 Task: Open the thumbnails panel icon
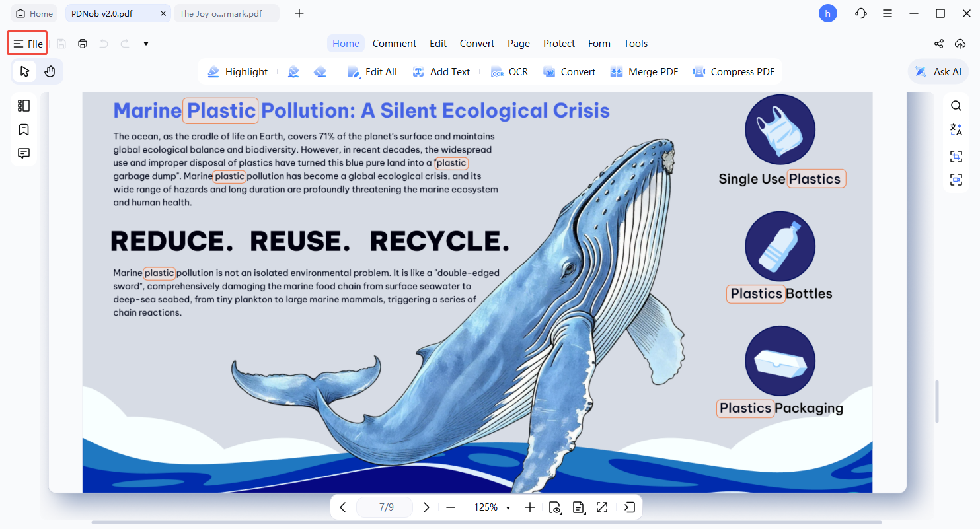tap(24, 106)
